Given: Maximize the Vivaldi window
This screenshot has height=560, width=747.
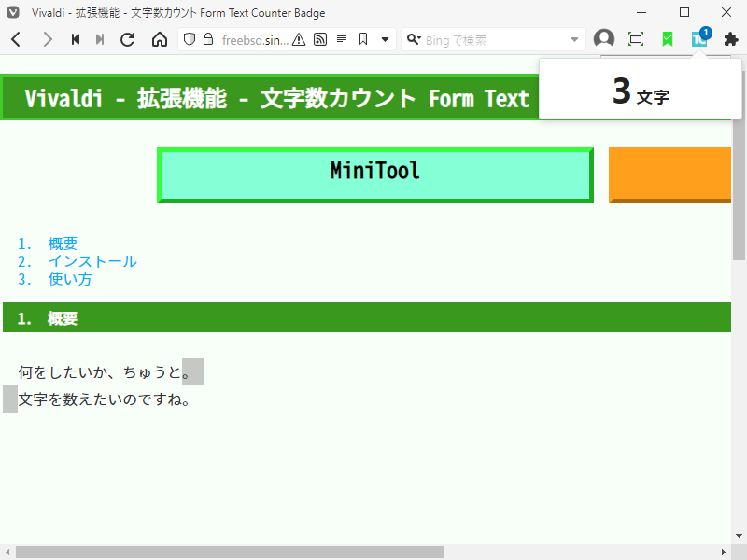Looking at the screenshot, I should coord(684,12).
